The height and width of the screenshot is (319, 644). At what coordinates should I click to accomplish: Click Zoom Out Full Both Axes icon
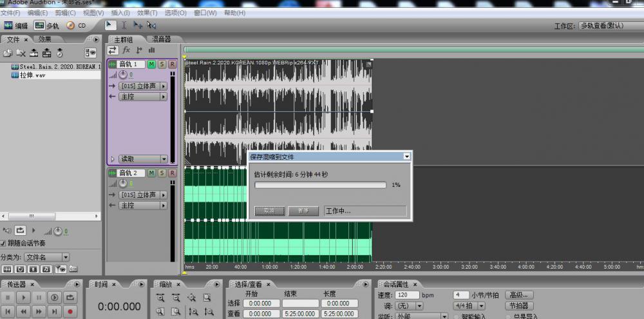click(191, 298)
